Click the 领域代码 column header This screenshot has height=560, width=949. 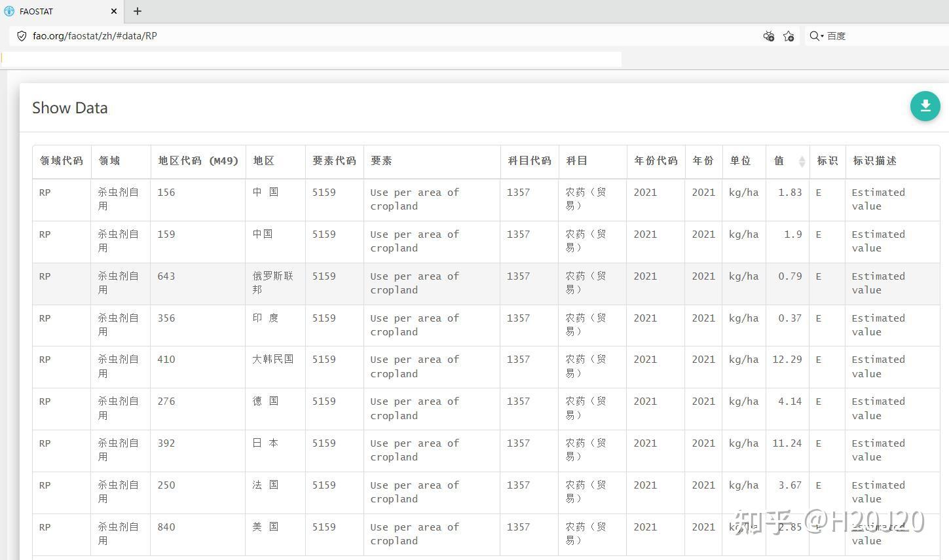[x=62, y=161]
